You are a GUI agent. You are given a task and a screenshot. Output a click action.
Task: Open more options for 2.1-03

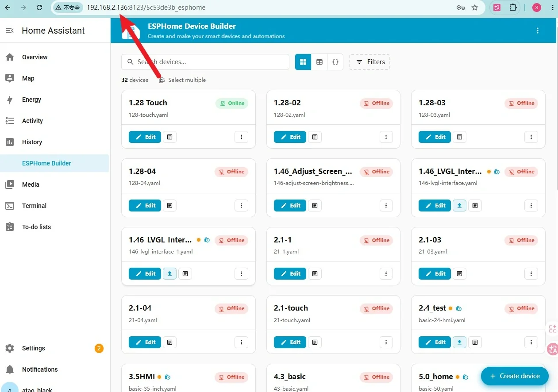pyautogui.click(x=531, y=274)
